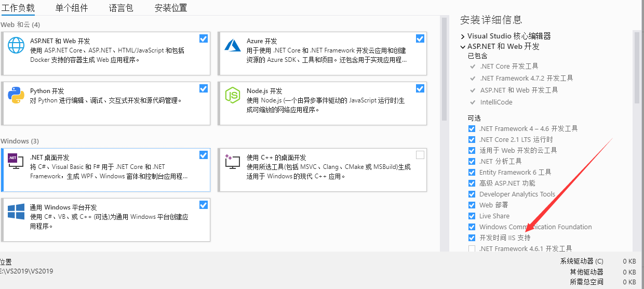Check .NET Framework 4.6.1 开发工具 checkbox
This screenshot has height=289, width=644.
(472, 248)
